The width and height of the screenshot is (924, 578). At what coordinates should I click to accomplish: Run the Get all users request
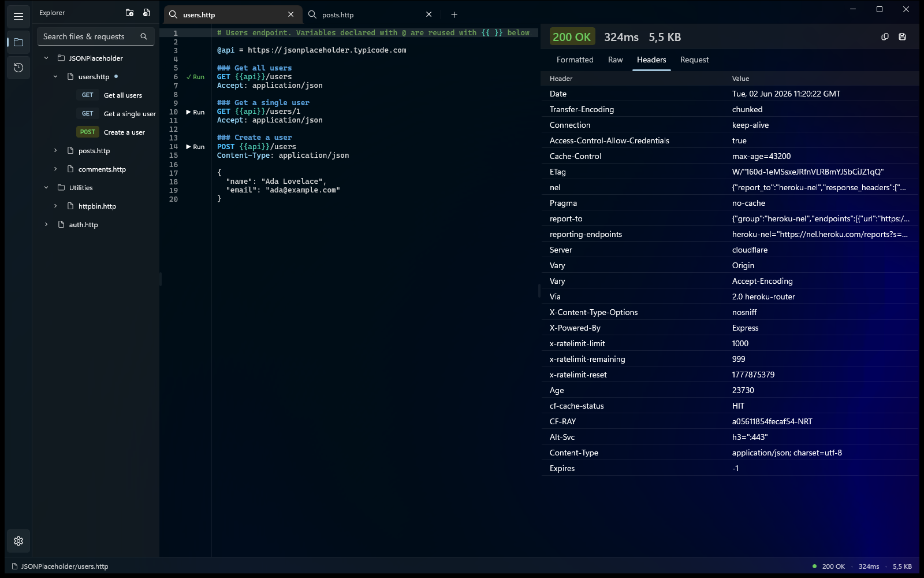pos(195,77)
